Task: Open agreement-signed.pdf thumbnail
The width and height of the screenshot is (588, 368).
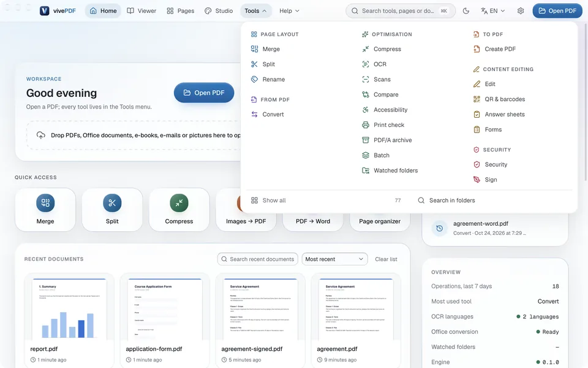Action: [260, 309]
